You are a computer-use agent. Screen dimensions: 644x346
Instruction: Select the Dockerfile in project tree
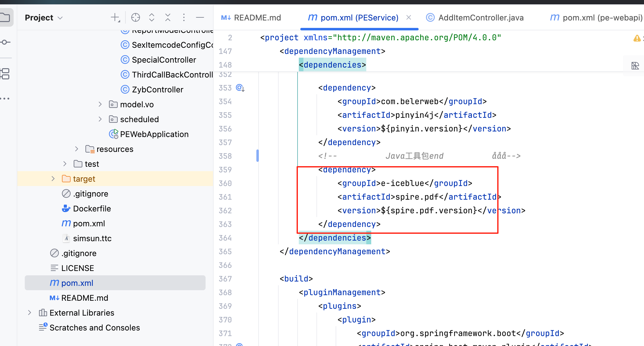[92, 209]
